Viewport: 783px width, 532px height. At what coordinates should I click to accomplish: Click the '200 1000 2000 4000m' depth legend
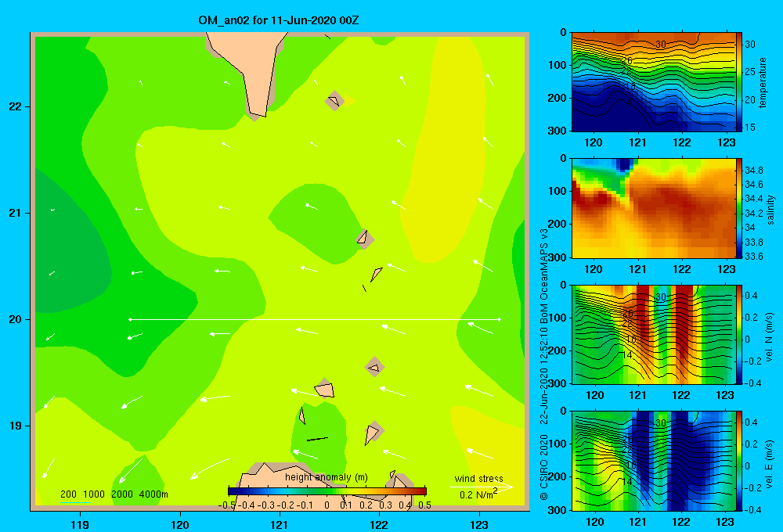114,494
